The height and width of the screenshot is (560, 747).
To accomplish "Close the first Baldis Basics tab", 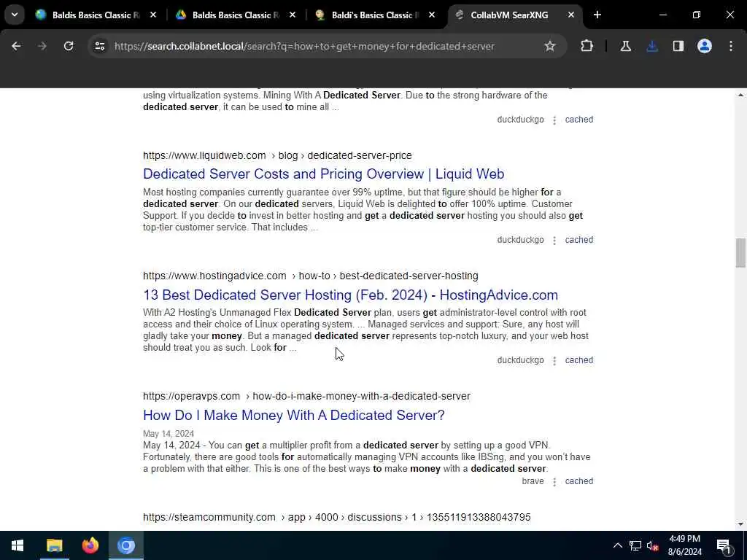I will coord(153,15).
